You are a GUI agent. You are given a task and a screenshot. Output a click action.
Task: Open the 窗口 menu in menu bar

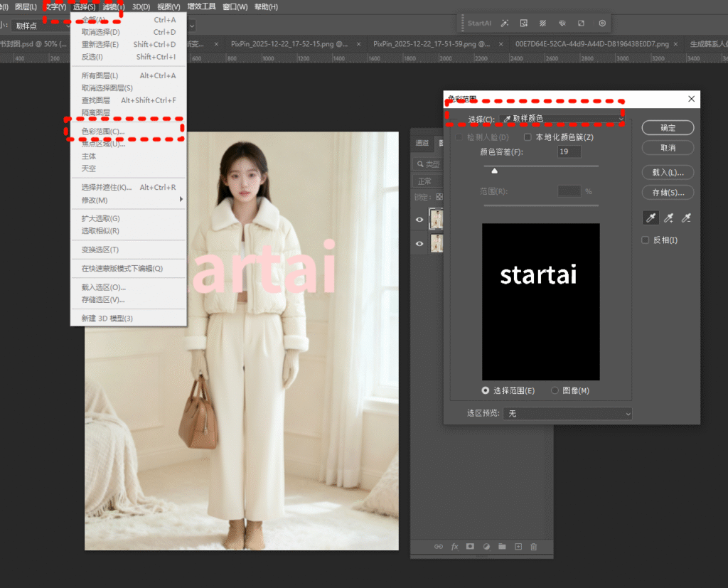click(x=235, y=6)
